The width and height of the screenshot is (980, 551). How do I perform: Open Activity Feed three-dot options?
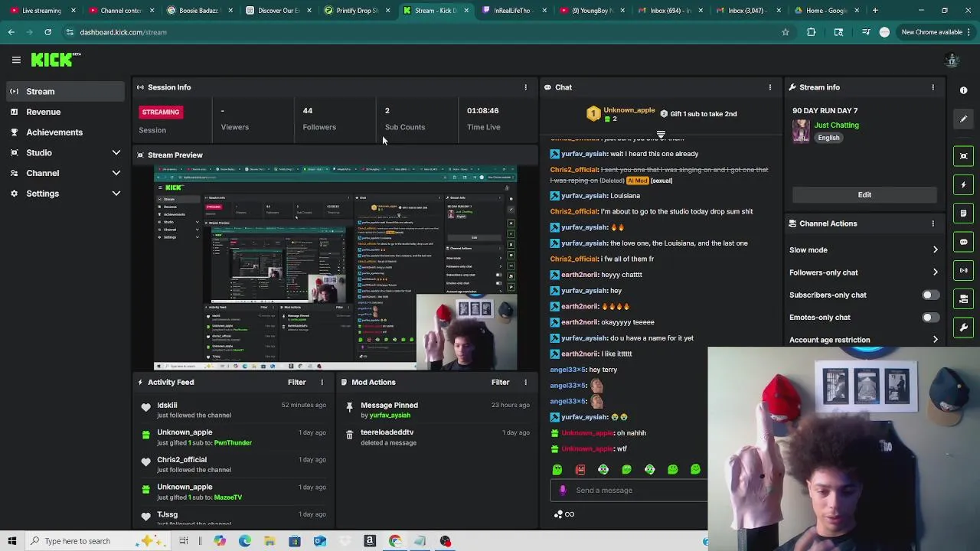click(x=322, y=382)
